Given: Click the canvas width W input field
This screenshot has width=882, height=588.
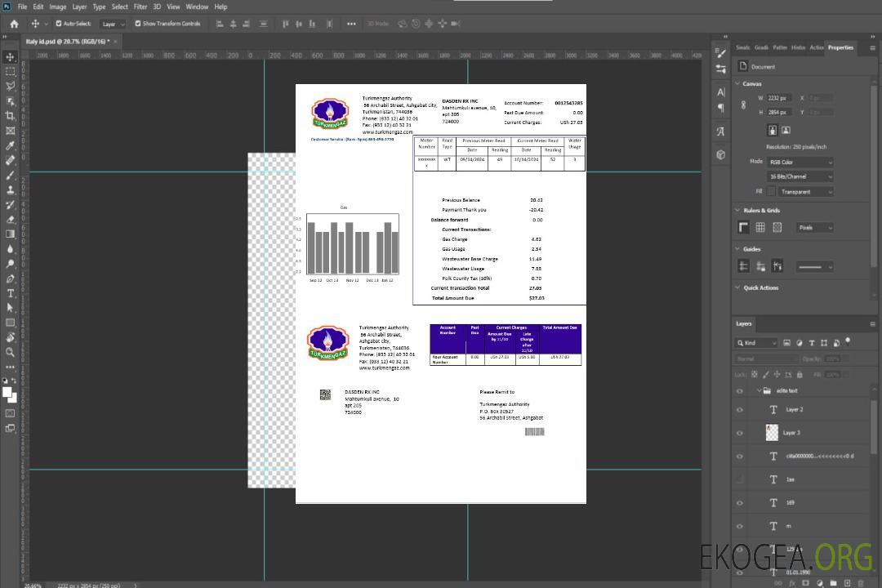Looking at the screenshot, I should click(780, 98).
